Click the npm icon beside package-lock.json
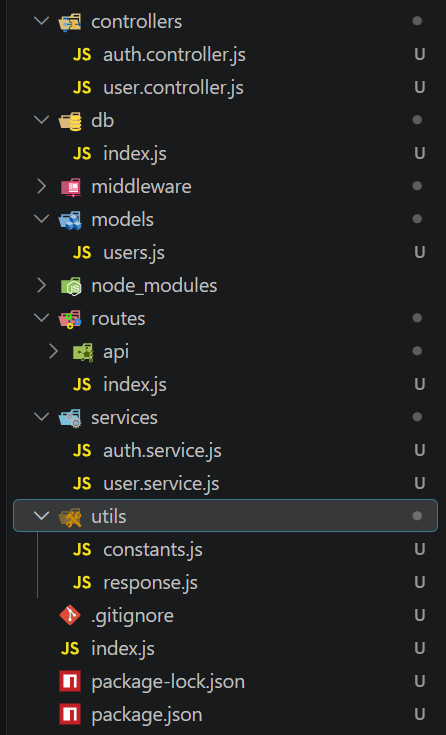The image size is (446, 735). point(70,682)
